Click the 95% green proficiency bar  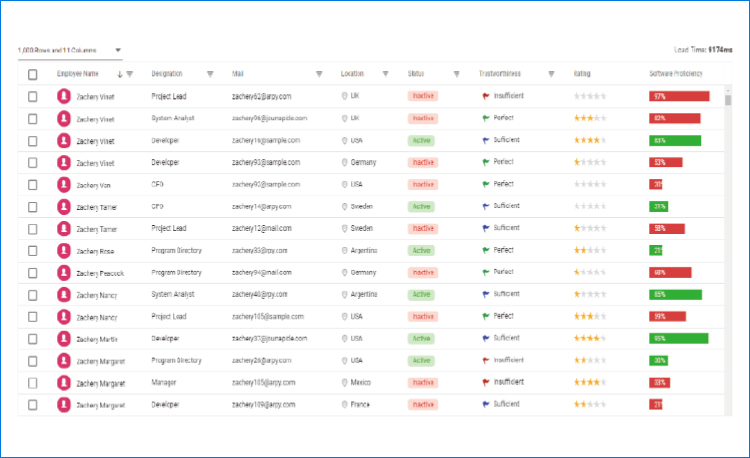[678, 338]
